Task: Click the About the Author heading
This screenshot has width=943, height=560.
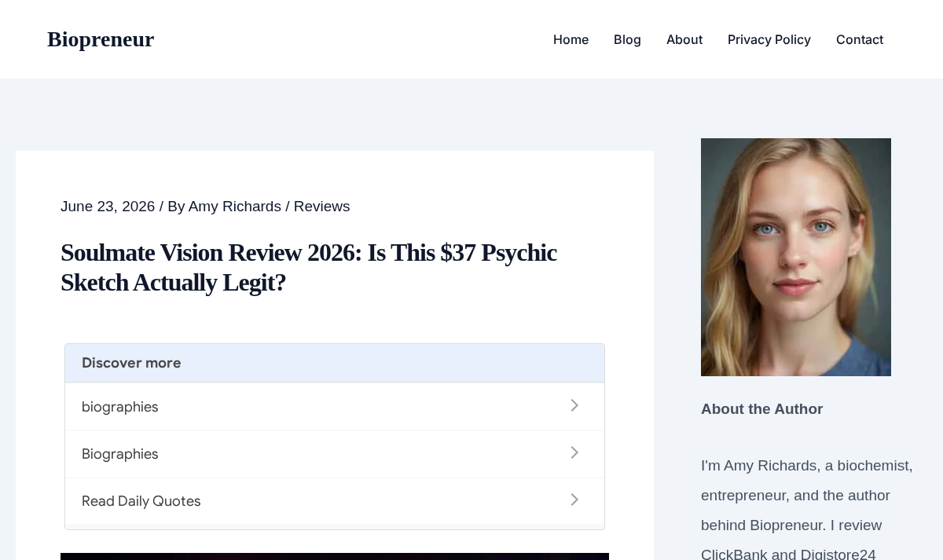Action: coord(762,409)
